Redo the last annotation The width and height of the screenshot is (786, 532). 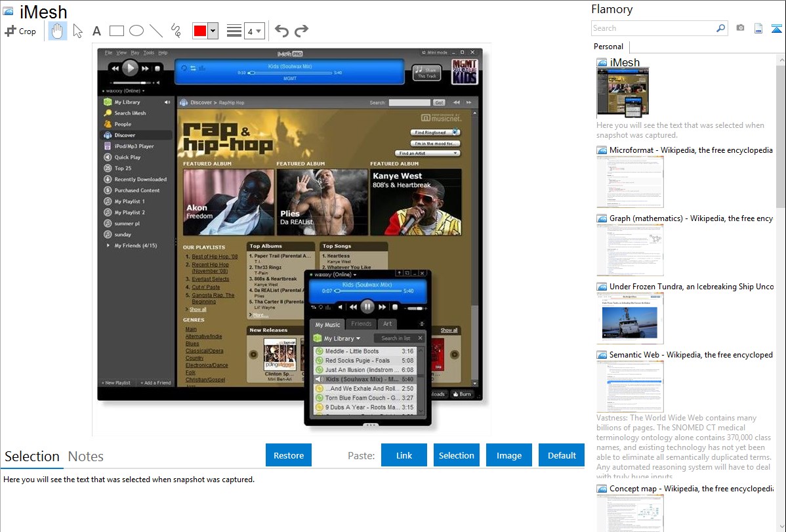click(301, 31)
